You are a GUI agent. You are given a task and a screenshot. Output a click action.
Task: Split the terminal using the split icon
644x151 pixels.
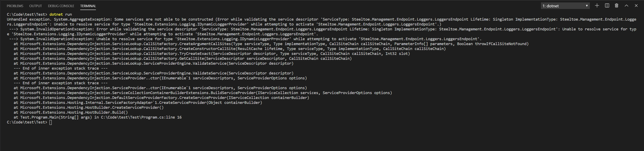coord(607,6)
